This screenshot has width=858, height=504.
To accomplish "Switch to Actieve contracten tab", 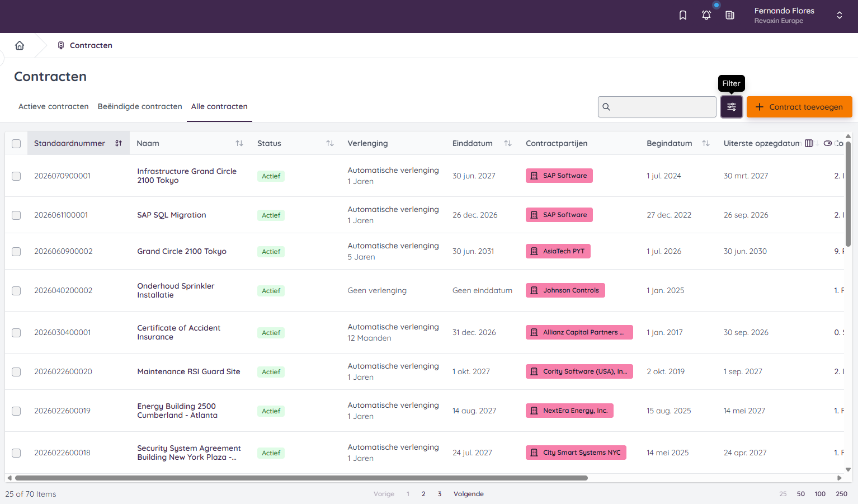I will click(54, 106).
